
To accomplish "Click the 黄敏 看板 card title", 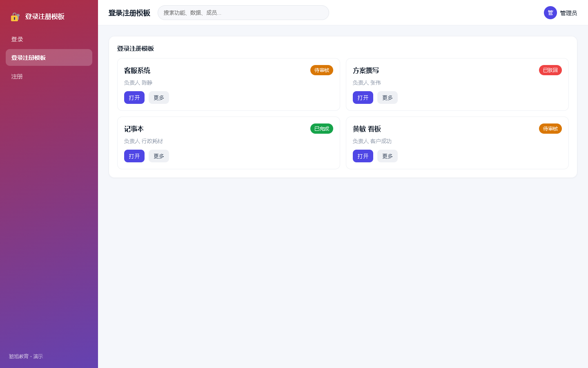I will [x=367, y=129].
